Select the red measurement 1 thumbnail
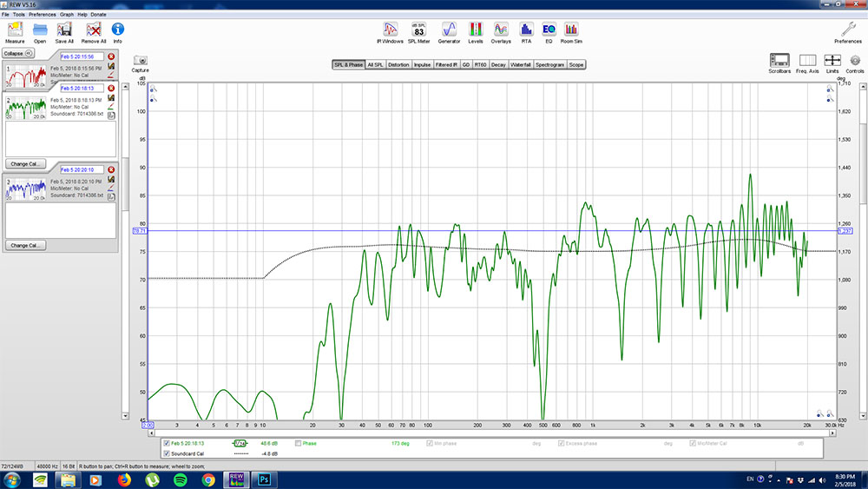 pos(26,76)
